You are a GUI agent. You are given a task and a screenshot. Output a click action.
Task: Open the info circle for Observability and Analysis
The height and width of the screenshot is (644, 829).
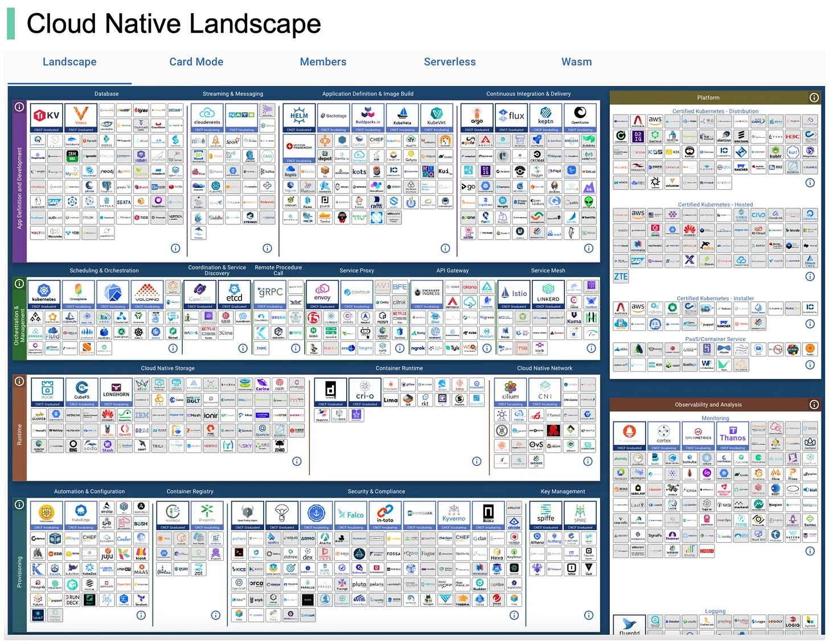814,404
